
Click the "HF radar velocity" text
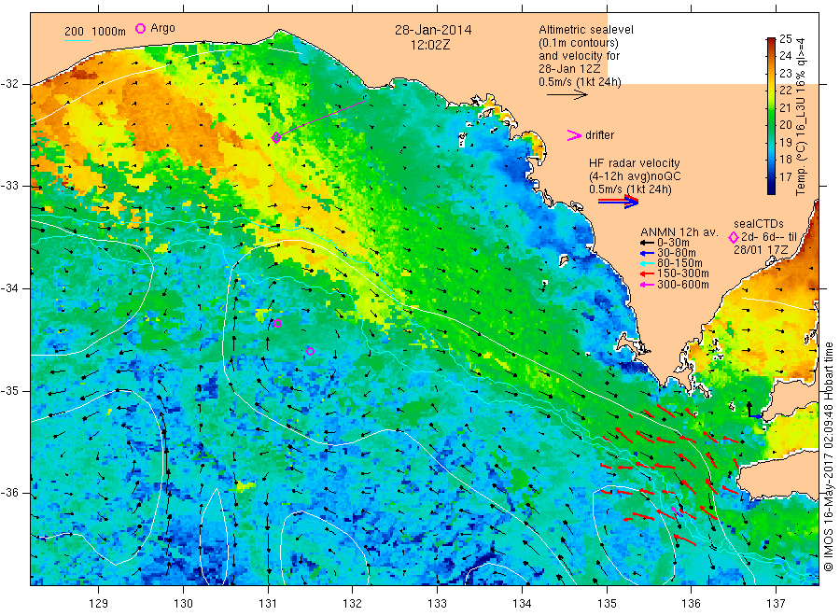pos(635,163)
